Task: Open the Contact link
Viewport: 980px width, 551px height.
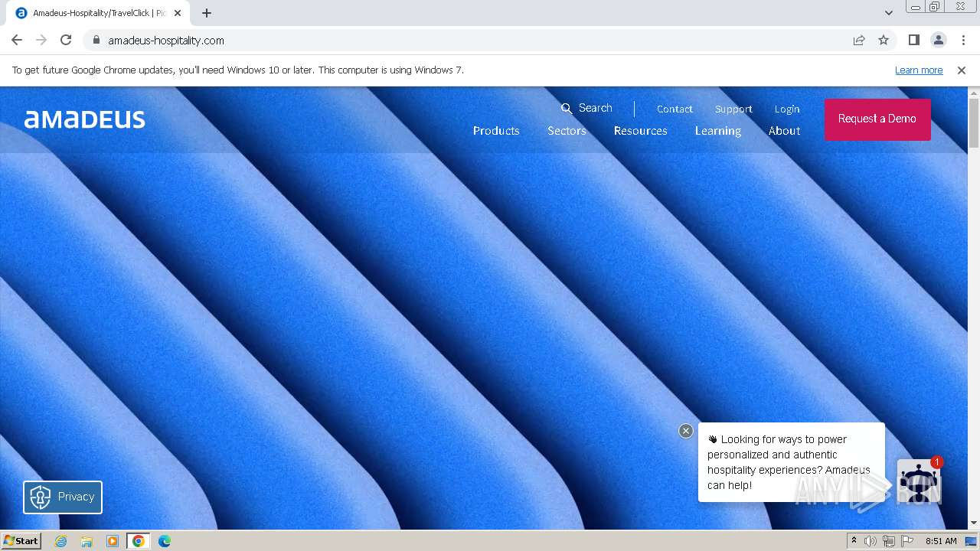Action: pyautogui.click(x=675, y=109)
